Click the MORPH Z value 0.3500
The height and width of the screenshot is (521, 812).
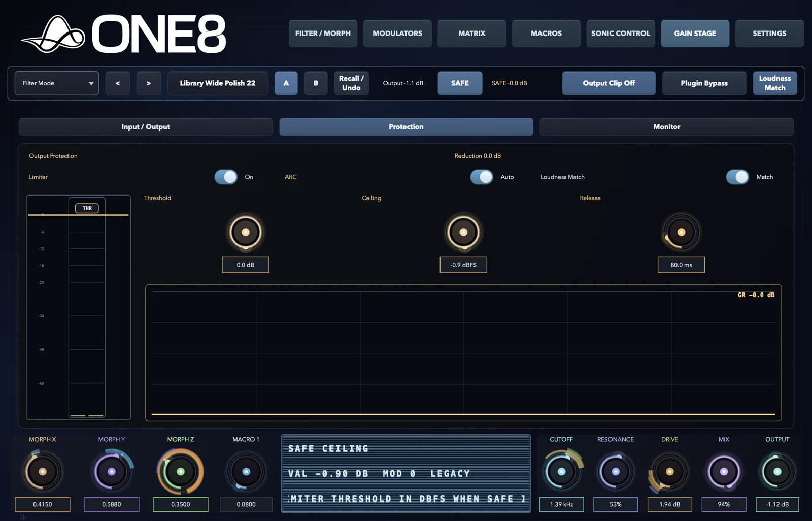(x=181, y=504)
